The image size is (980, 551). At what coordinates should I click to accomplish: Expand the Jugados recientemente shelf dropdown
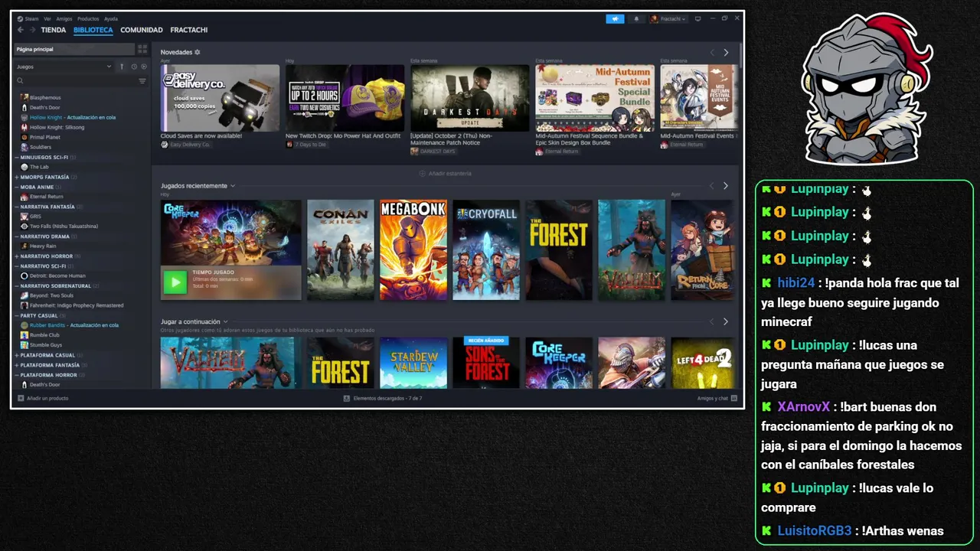coord(233,186)
